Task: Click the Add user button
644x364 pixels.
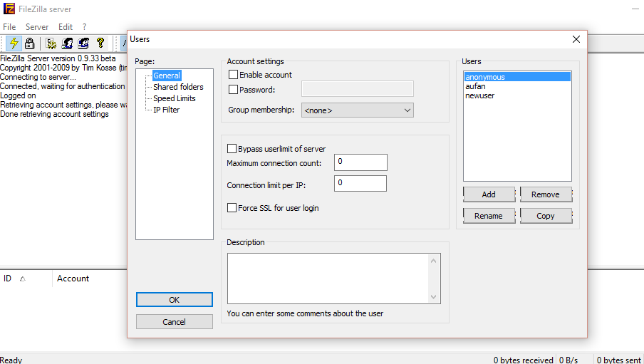Action: click(x=489, y=194)
